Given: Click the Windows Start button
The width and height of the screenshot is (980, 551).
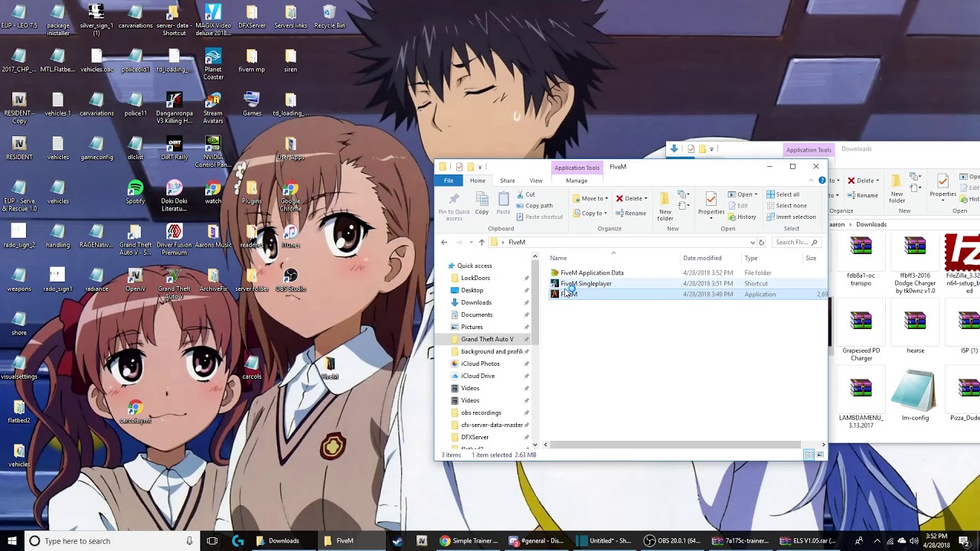Looking at the screenshot, I should 11,541.
